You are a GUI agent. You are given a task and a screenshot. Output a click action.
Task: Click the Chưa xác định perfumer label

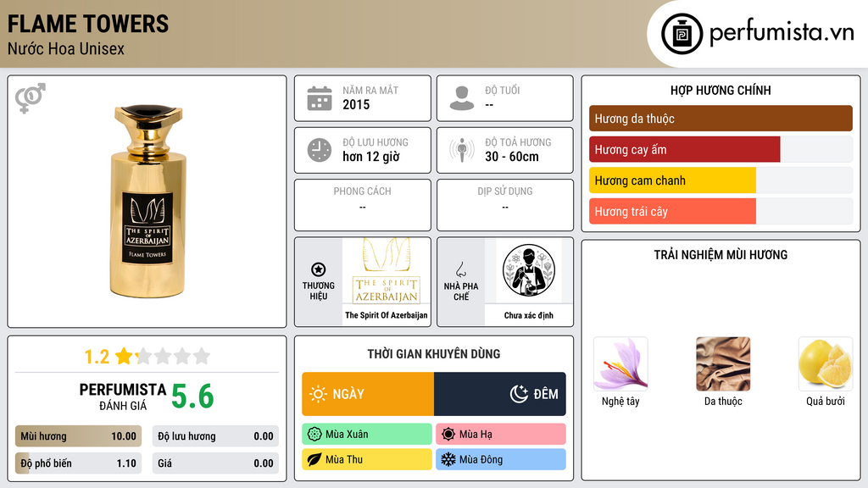(529, 315)
